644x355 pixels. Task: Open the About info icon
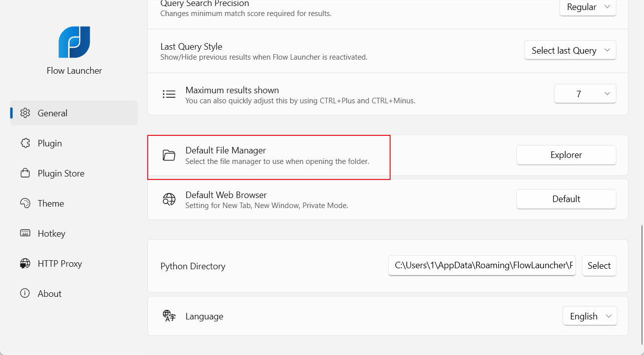[x=25, y=293]
